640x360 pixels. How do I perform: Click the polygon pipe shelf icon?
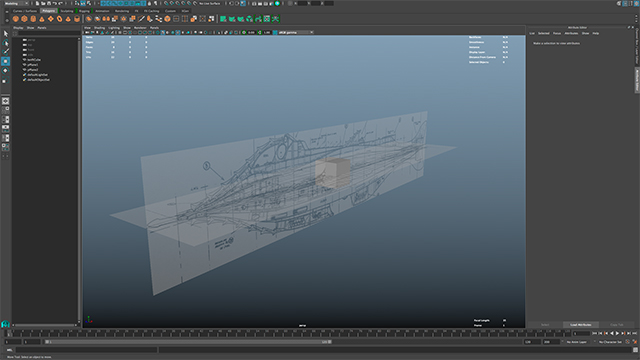[x=77, y=19]
